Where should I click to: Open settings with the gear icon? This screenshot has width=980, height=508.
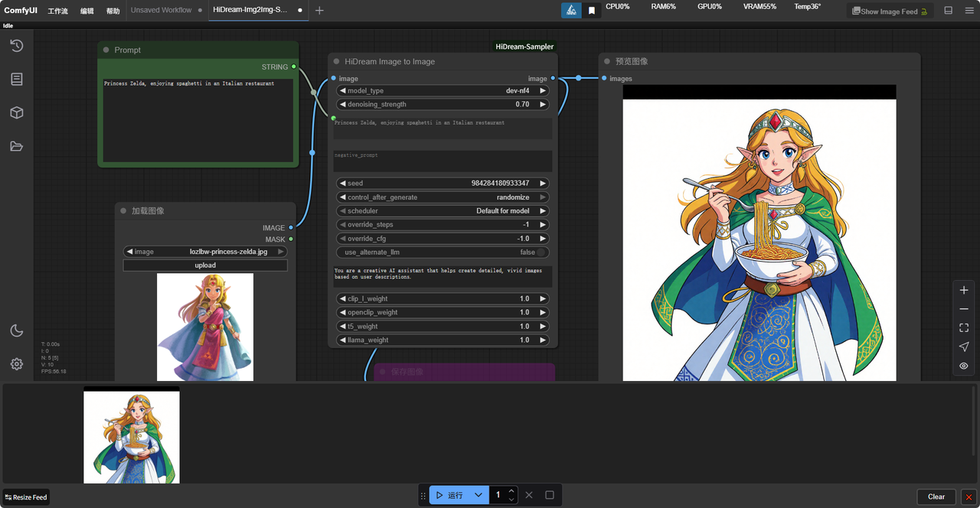pos(16,364)
